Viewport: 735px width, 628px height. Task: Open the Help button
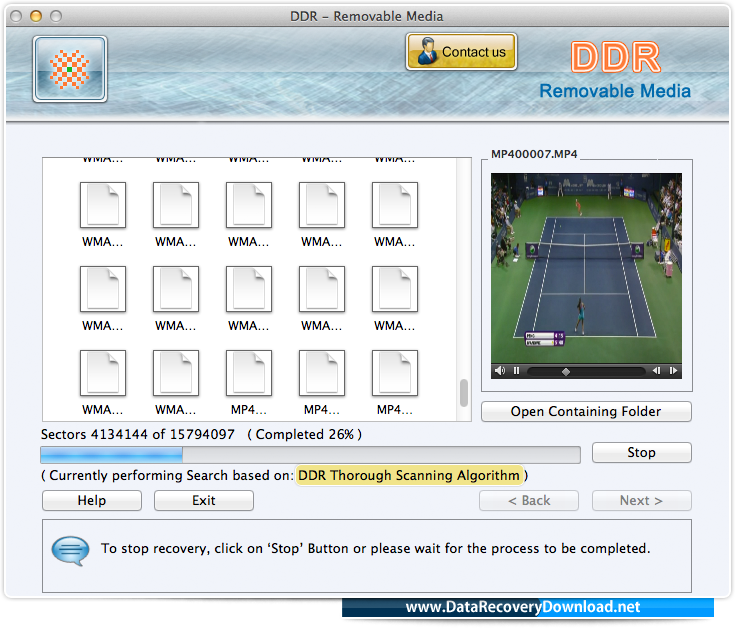click(x=92, y=501)
